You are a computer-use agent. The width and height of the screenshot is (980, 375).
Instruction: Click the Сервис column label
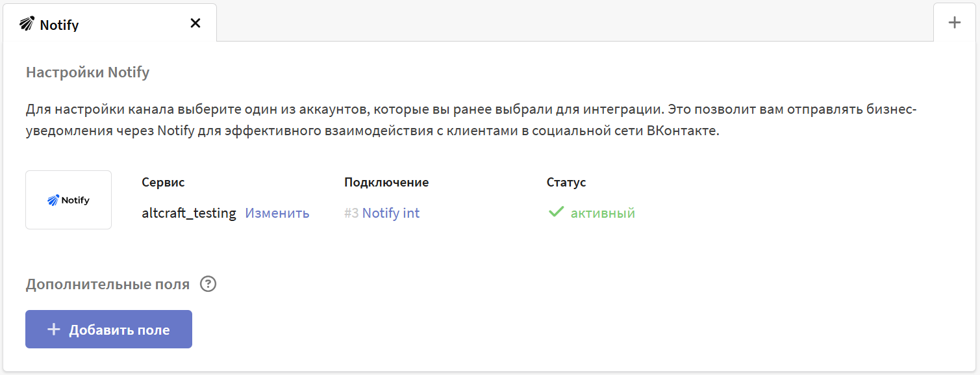point(163,183)
